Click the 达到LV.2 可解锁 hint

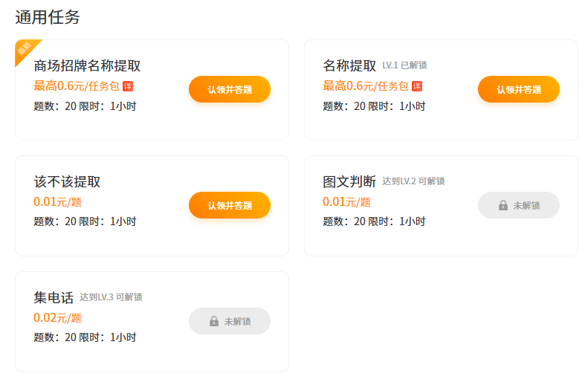pyautogui.click(x=413, y=181)
